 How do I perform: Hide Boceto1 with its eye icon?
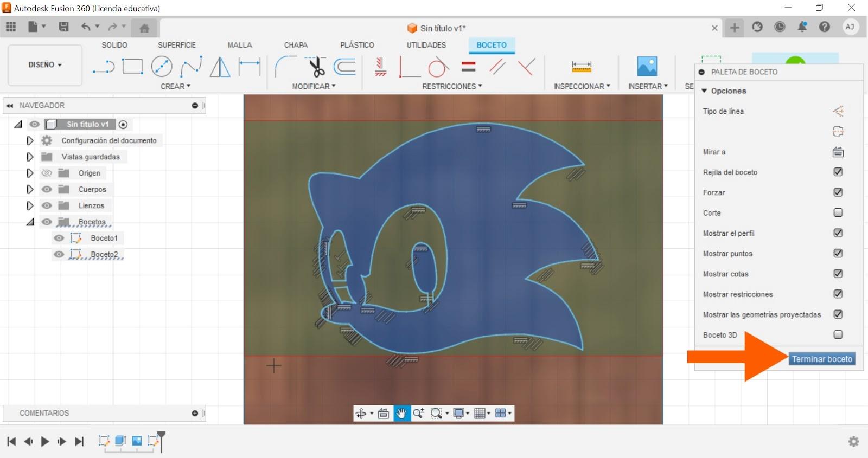point(59,238)
